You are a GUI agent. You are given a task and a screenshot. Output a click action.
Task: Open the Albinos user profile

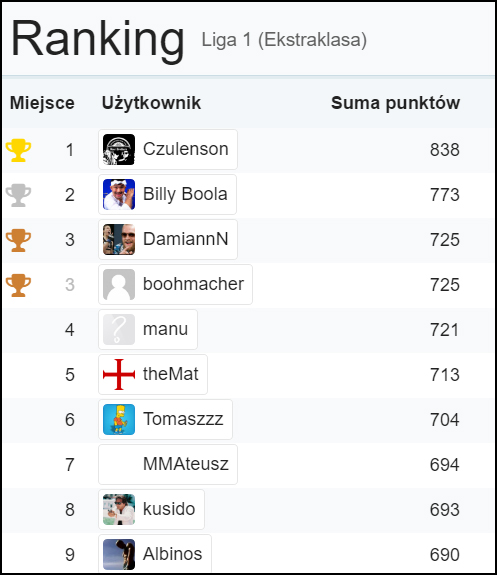pos(155,554)
